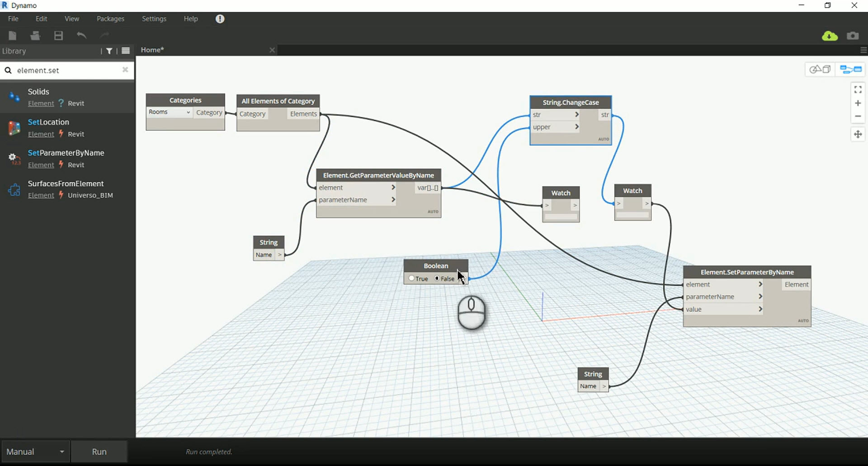Click the green cloud upload icon
This screenshot has width=868, height=466.
[x=830, y=36]
